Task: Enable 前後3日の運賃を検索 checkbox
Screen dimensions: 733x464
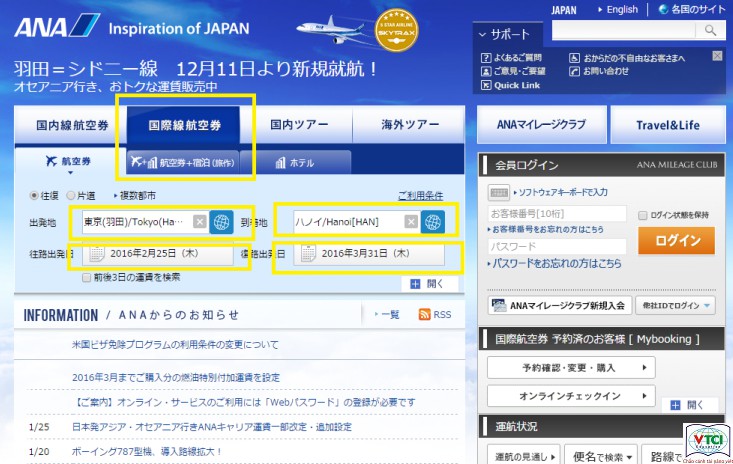Action: [86, 278]
